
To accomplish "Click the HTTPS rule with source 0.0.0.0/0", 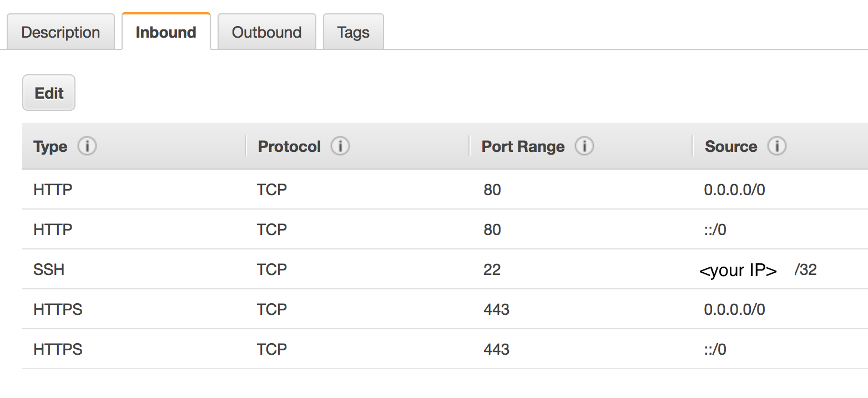I will pyautogui.click(x=445, y=309).
